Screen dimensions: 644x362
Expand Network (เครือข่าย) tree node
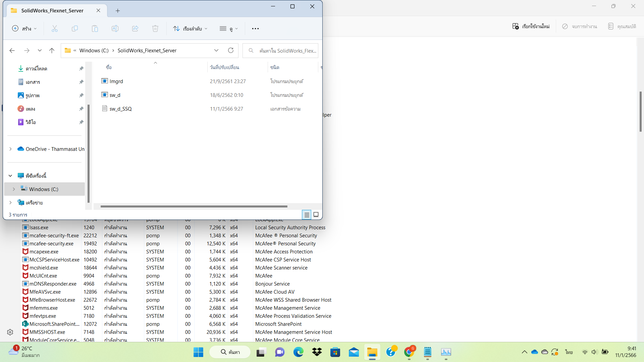pos(10,203)
